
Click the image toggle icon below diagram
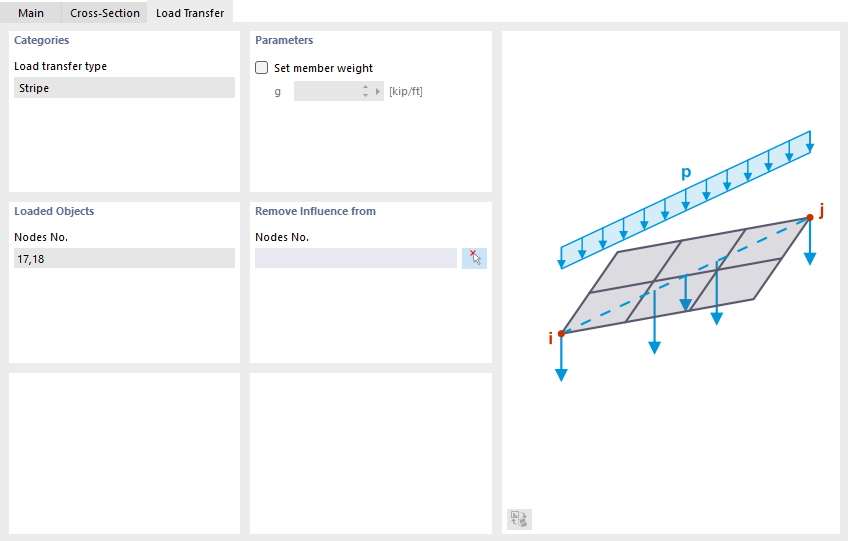coord(519,518)
